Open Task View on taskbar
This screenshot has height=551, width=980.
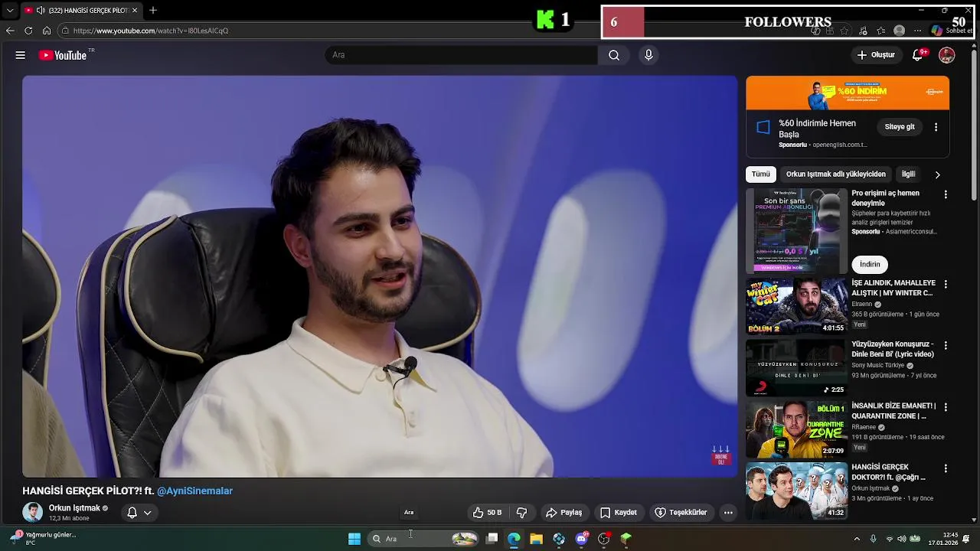coord(492,539)
